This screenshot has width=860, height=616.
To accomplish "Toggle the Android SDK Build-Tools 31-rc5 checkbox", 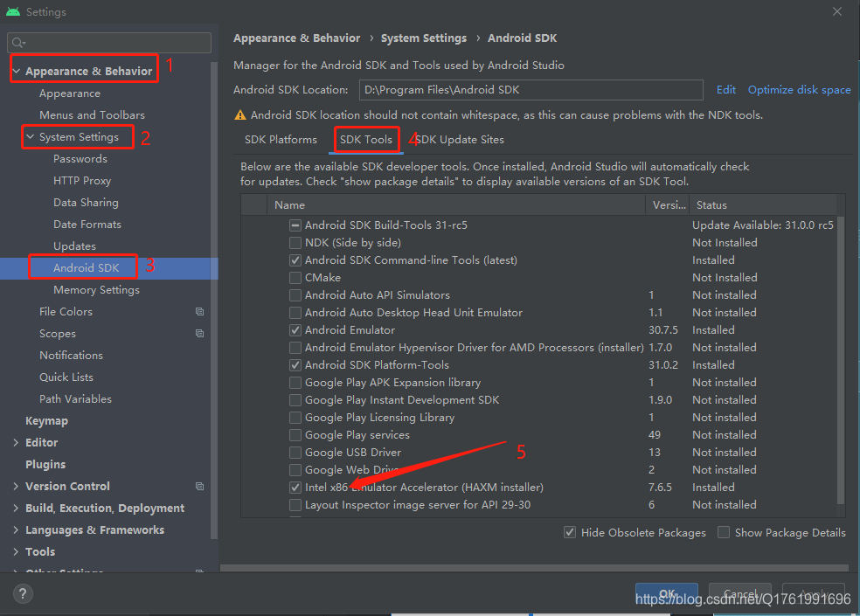I will click(x=295, y=225).
